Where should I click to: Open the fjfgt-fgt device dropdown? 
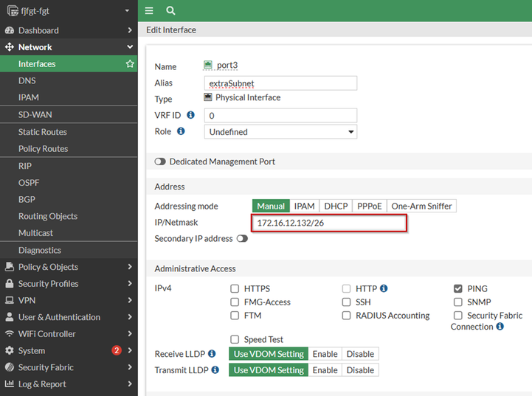click(69, 11)
